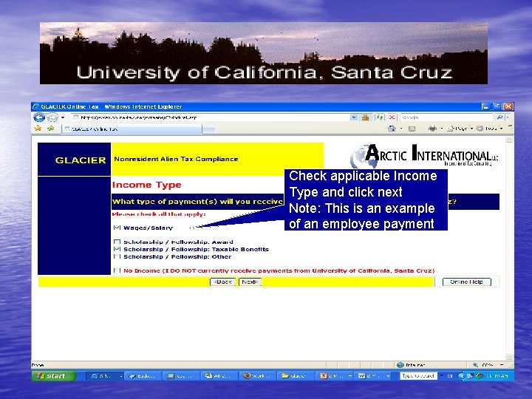Click the security lock icon in address bar
The image size is (532, 399).
[366, 117]
